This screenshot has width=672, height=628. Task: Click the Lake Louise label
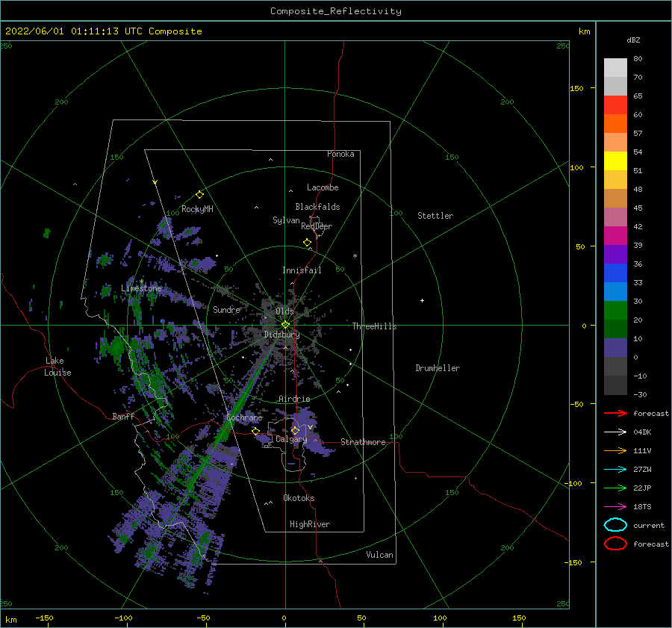[57, 367]
